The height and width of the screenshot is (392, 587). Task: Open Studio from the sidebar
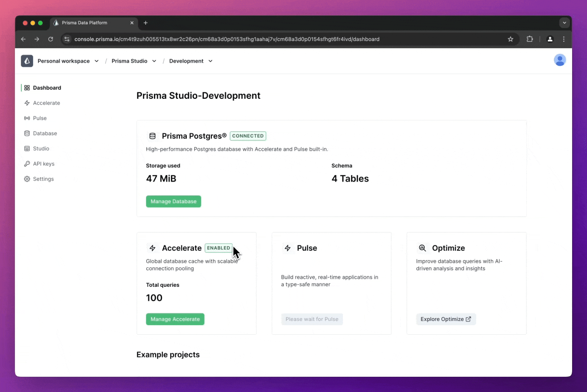(x=41, y=149)
